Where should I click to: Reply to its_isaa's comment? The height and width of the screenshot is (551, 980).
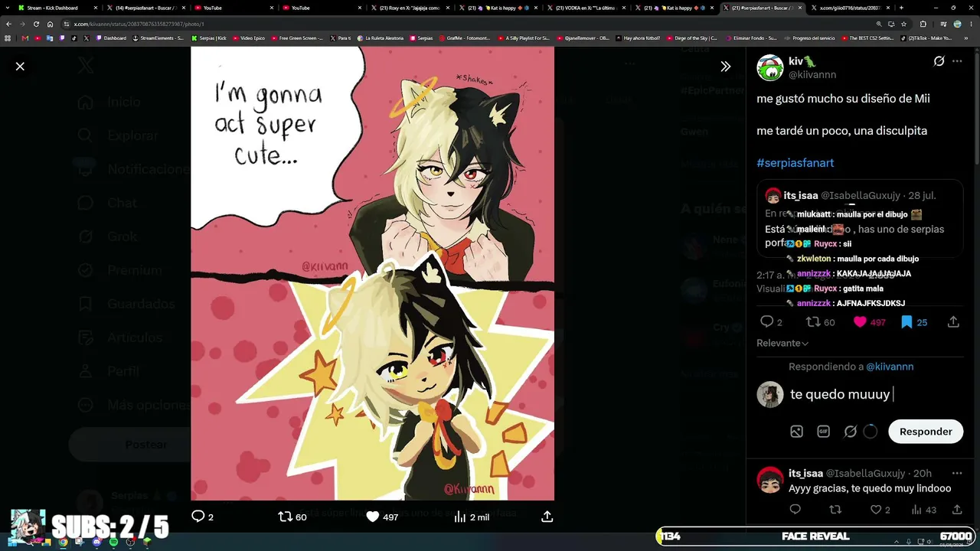795,510
